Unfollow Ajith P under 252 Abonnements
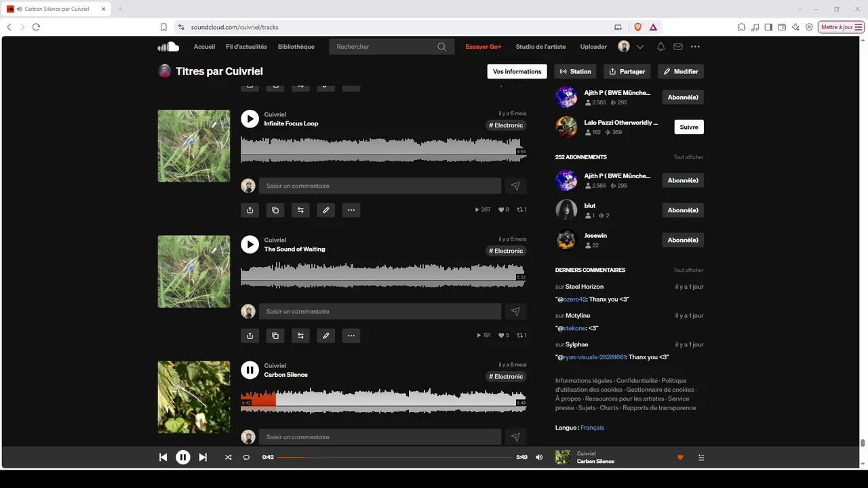868x488 pixels. (683, 180)
